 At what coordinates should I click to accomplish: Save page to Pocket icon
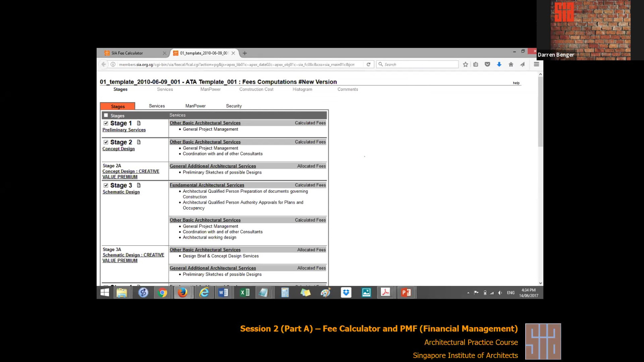coord(487,64)
